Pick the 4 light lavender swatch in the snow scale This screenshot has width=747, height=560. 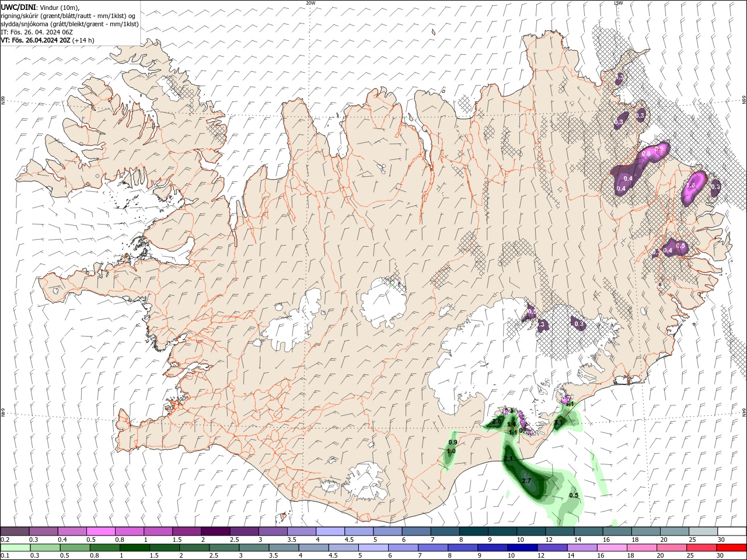[330, 531]
